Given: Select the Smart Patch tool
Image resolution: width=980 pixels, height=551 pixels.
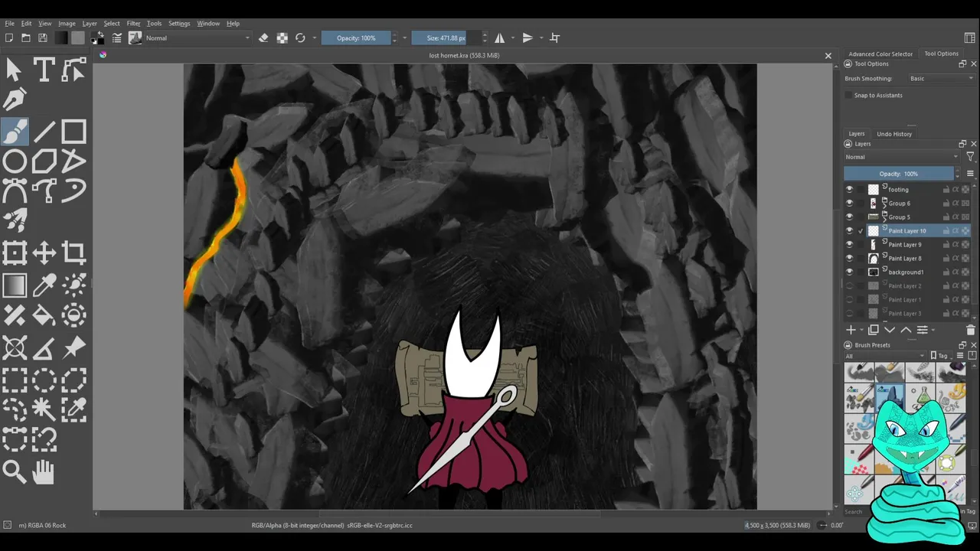Looking at the screenshot, I should click(14, 315).
